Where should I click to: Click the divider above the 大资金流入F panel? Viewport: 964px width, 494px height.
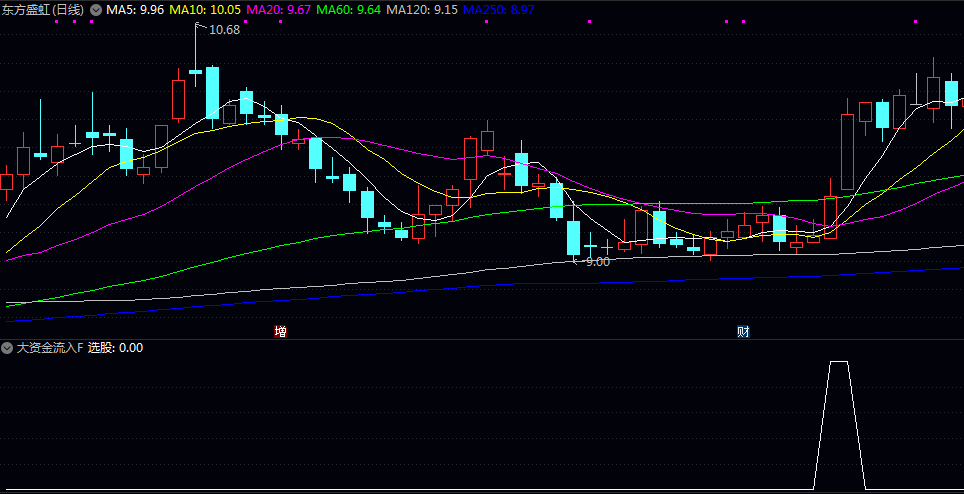point(482,339)
